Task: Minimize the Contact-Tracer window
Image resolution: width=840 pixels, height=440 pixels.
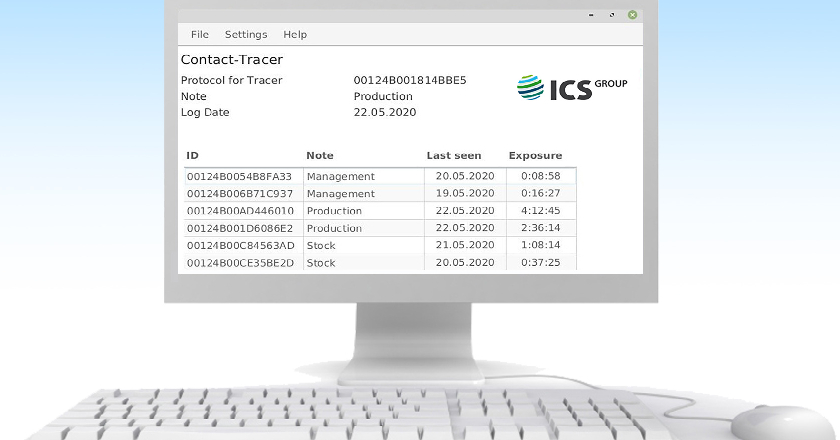Action: [591, 15]
